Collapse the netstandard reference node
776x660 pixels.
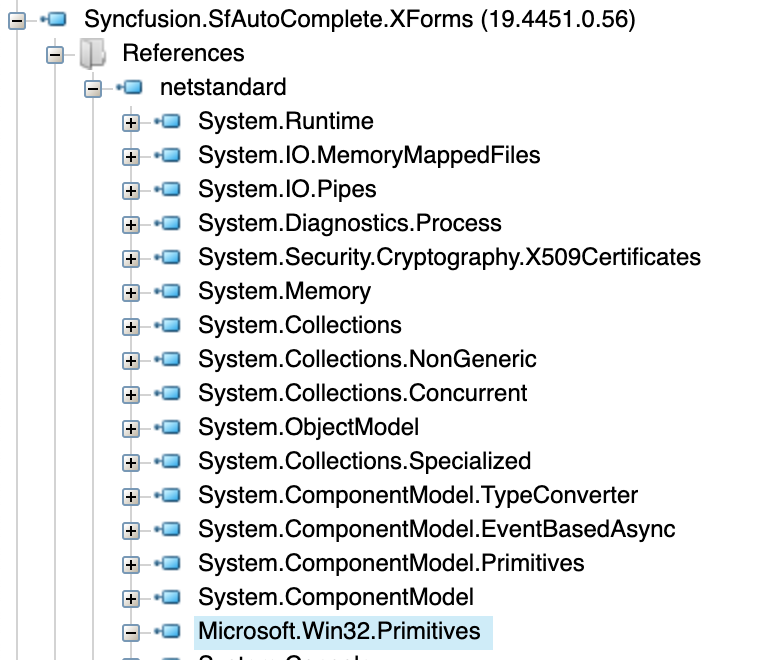(x=93, y=89)
